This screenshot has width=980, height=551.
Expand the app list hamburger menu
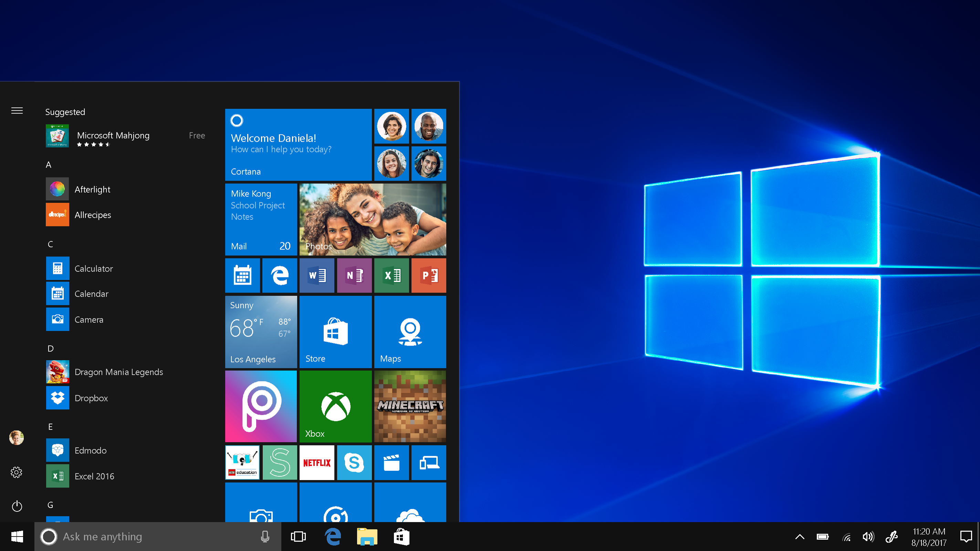[x=17, y=110]
